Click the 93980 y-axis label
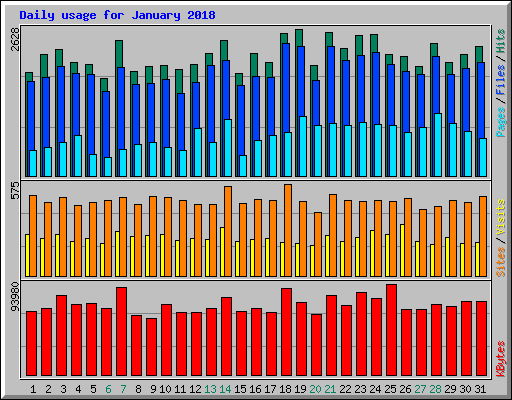This screenshot has height=400, width=512. tap(15, 297)
